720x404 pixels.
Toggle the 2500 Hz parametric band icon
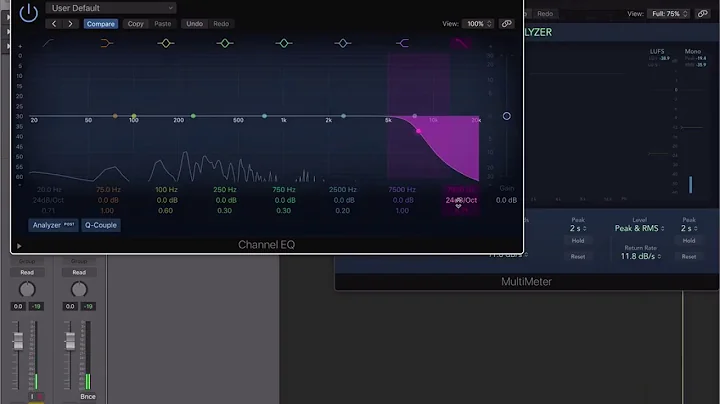343,43
